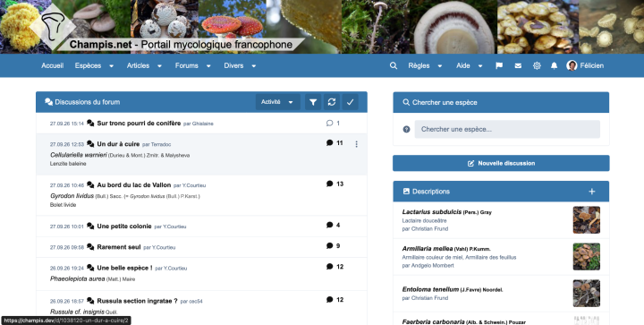644x325 pixels.
Task: Open discussion Sur tronc pourri de conifère
Action: point(139,124)
